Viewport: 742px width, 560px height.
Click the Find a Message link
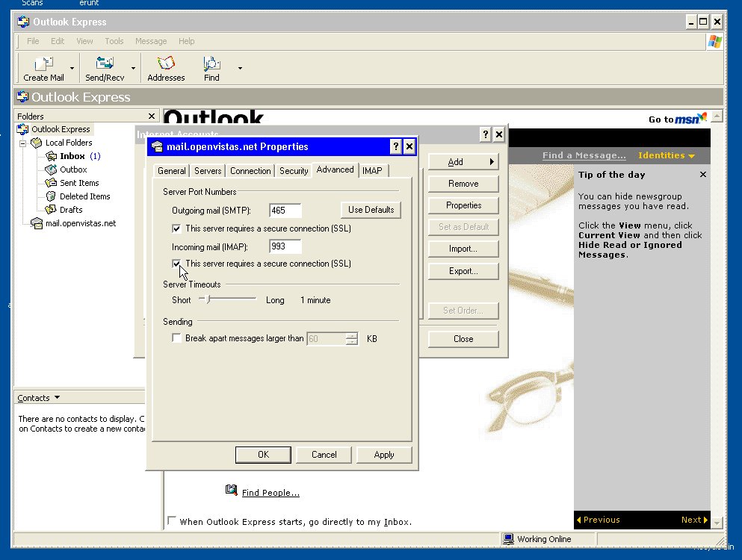(x=584, y=155)
